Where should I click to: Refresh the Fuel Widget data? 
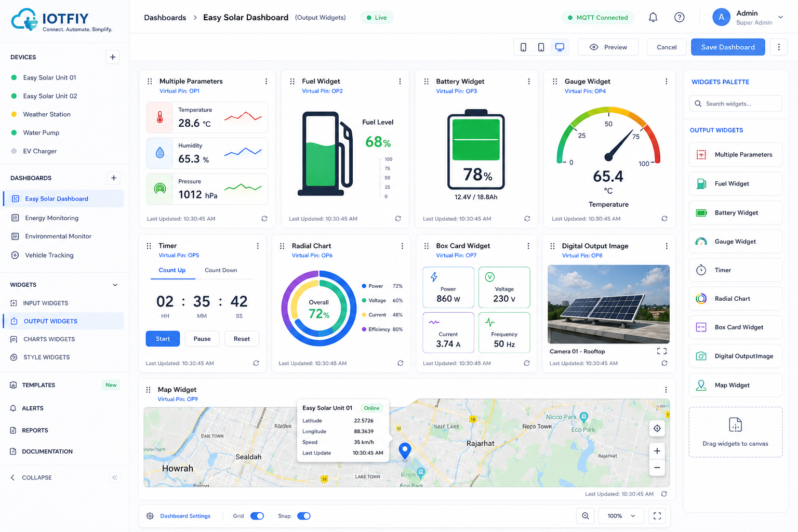(398, 219)
